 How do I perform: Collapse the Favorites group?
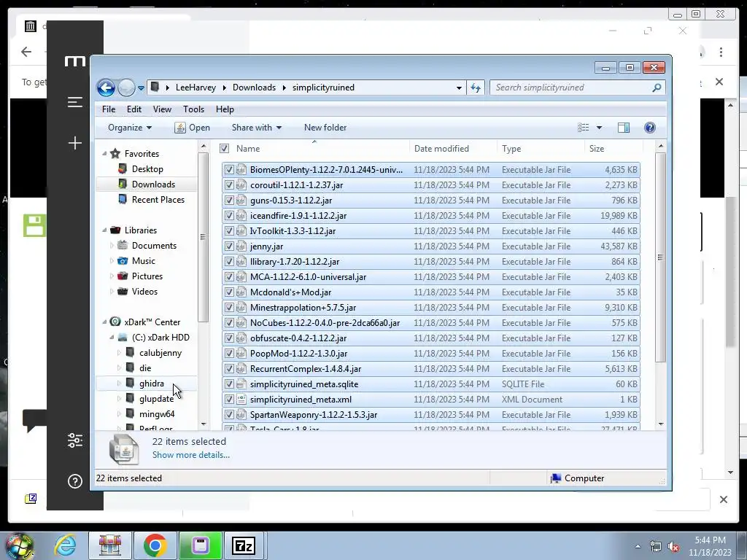tap(104, 154)
